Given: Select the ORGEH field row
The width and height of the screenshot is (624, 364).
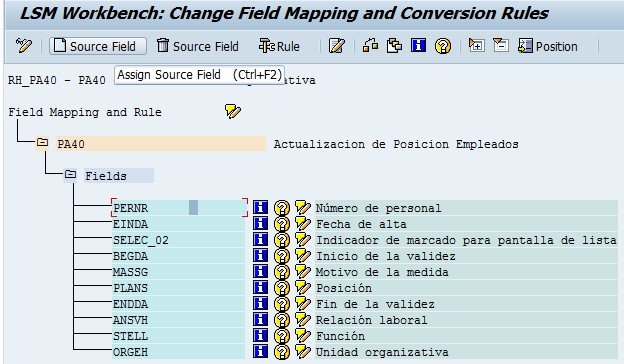Looking at the screenshot, I should point(179,352).
